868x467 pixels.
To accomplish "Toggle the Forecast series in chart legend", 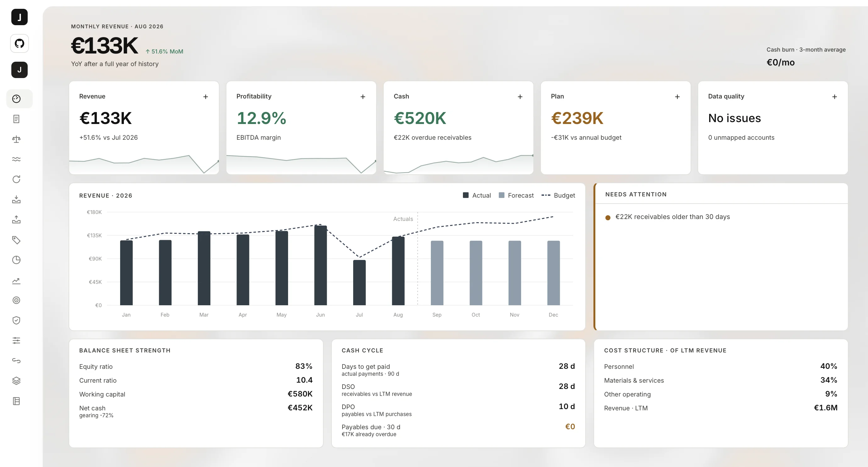I will pyautogui.click(x=516, y=195).
